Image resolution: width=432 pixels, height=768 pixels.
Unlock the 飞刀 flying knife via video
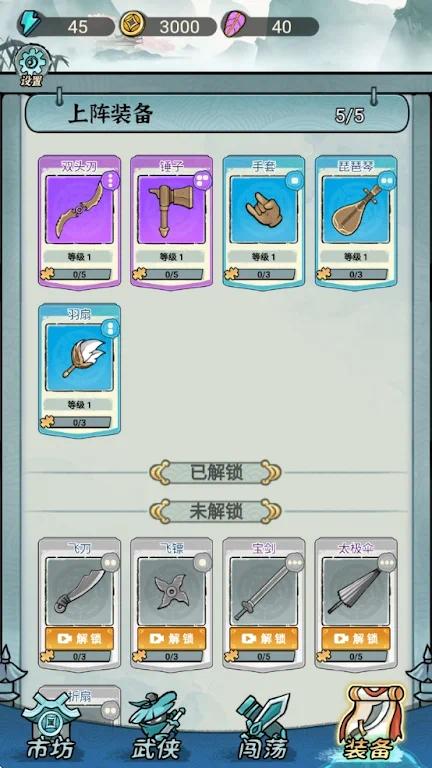click(x=79, y=638)
